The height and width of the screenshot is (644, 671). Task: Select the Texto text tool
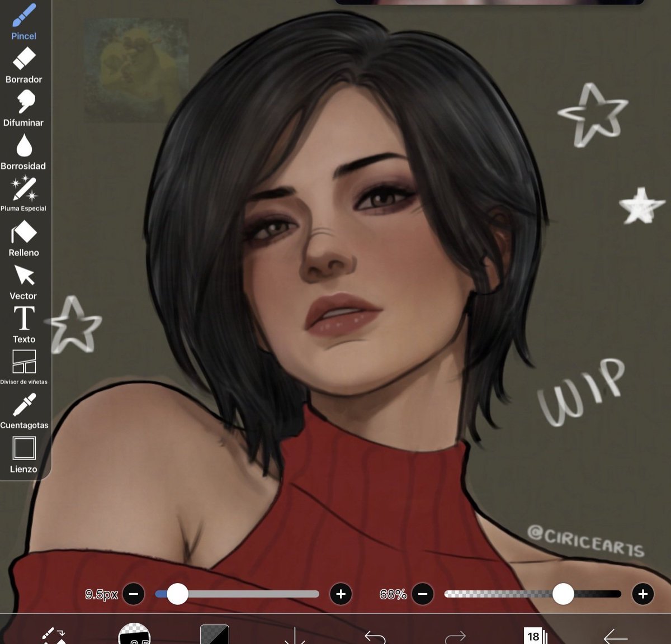(x=23, y=325)
